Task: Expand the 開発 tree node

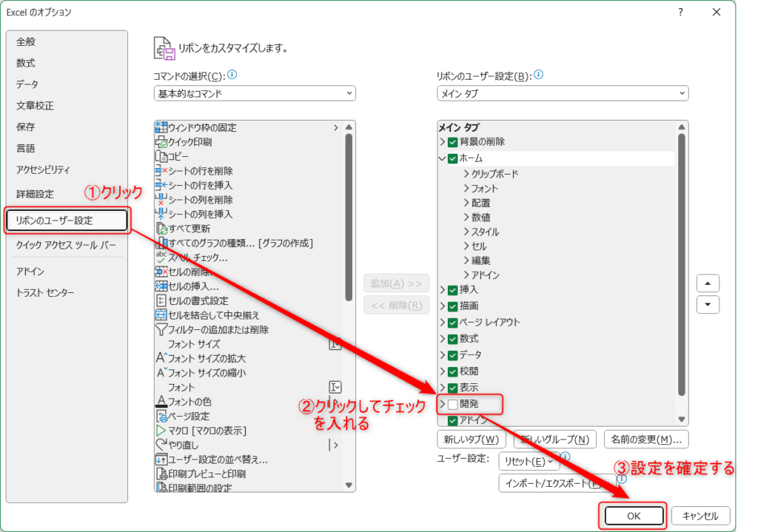Action: click(443, 404)
